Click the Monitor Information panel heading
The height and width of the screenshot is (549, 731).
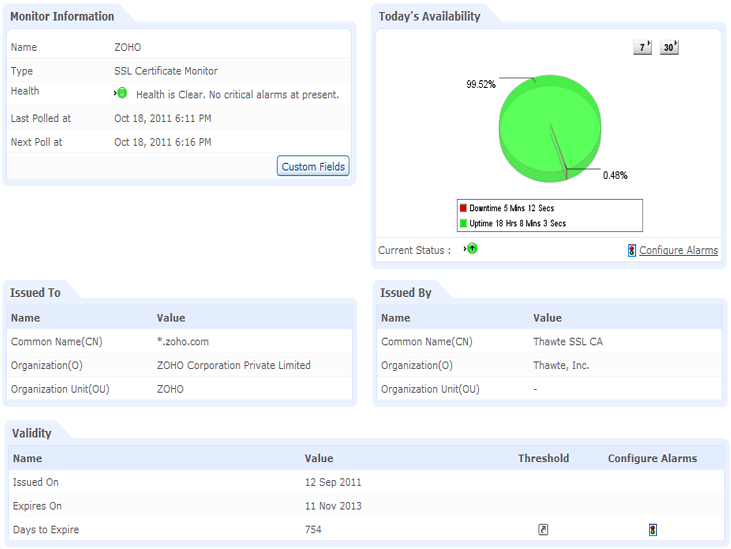(62, 16)
